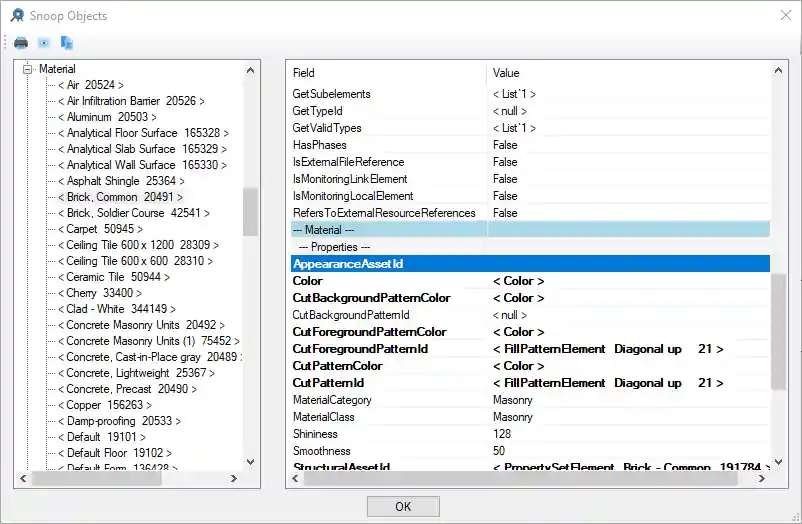This screenshot has height=524, width=802.
Task: Open the Color property value
Action: coord(518,281)
